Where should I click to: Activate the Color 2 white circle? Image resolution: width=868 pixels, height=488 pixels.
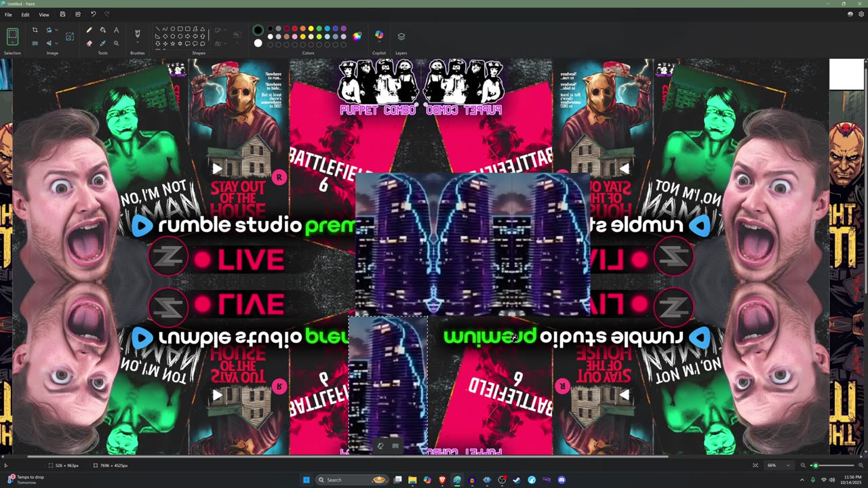pos(258,43)
